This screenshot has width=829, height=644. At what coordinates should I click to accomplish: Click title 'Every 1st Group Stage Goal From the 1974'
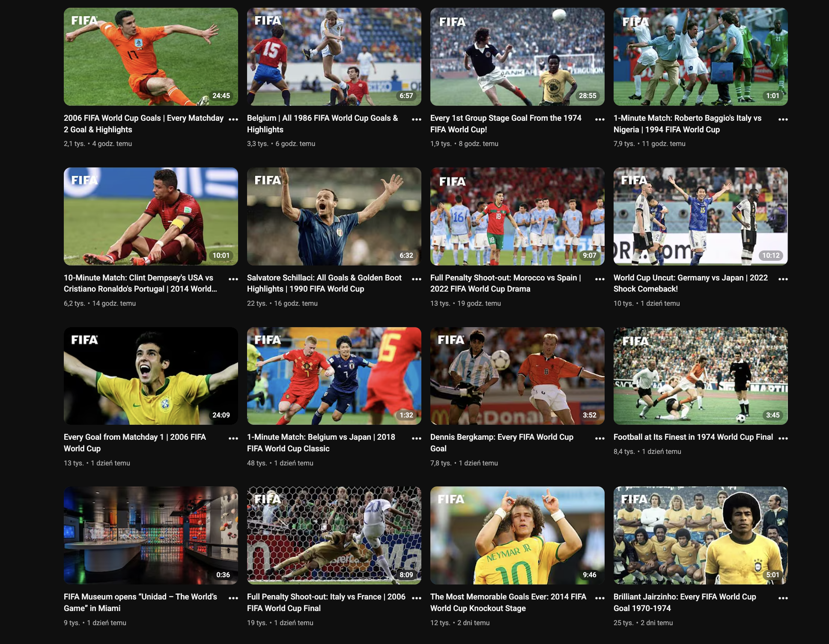[506, 118]
